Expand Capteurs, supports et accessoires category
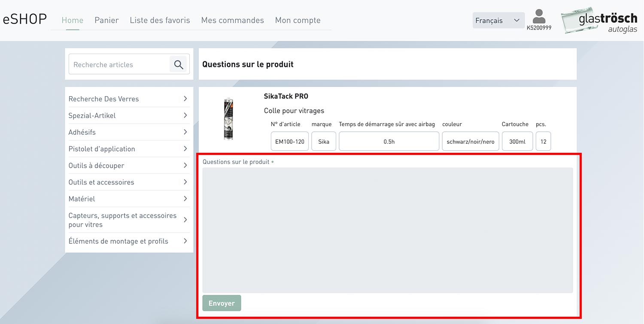 (x=129, y=220)
